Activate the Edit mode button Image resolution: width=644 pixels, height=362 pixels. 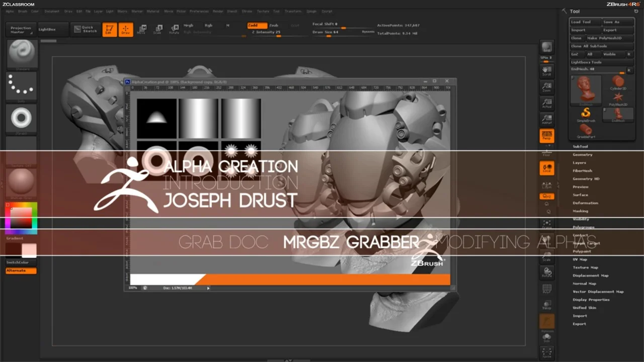(110, 30)
